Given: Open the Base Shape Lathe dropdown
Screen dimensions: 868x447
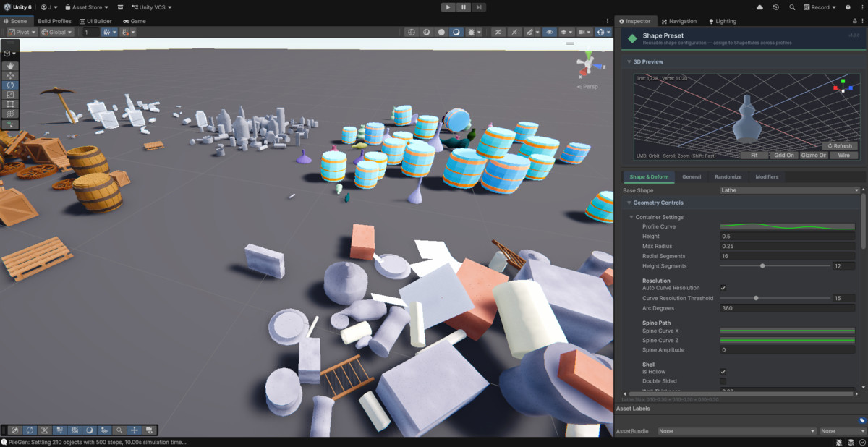Looking at the screenshot, I should 789,190.
